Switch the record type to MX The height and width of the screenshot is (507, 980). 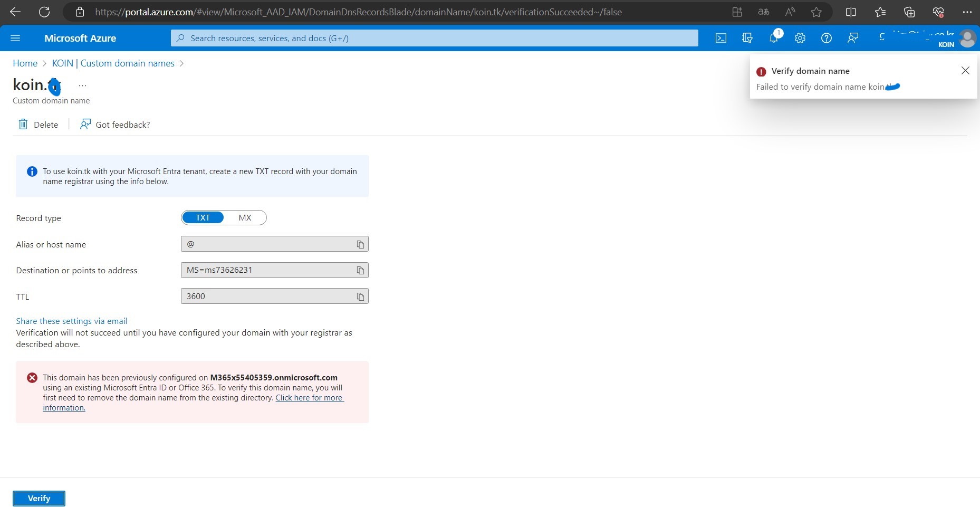tap(245, 218)
